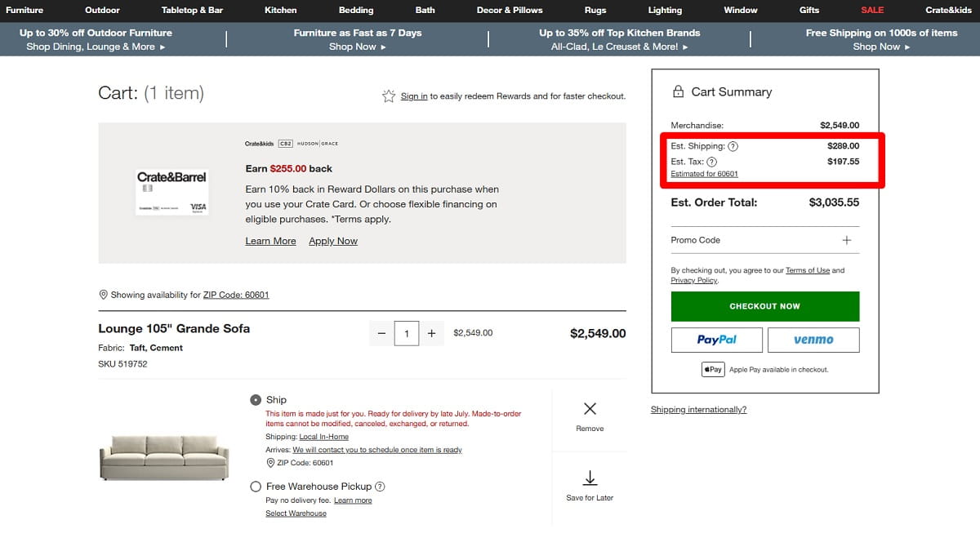Click the Furniture as Fast as 7 Days promo
The width and height of the screenshot is (980, 547).
point(358,33)
